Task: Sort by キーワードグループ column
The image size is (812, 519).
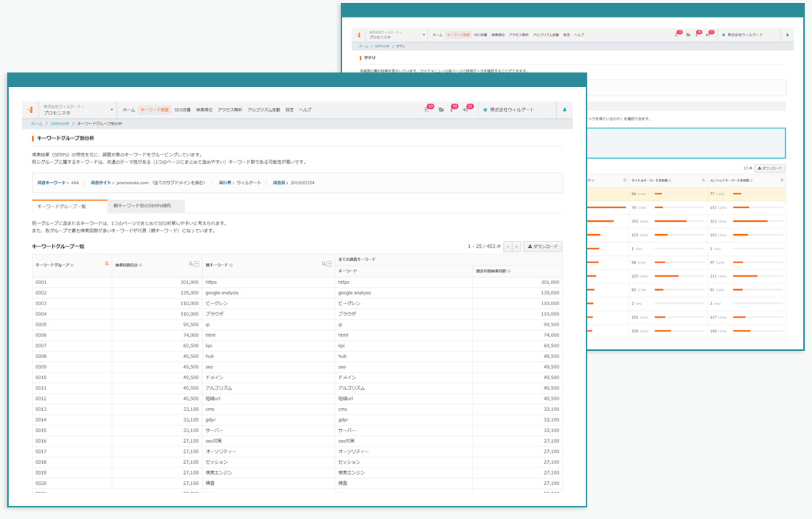Action: [107, 264]
